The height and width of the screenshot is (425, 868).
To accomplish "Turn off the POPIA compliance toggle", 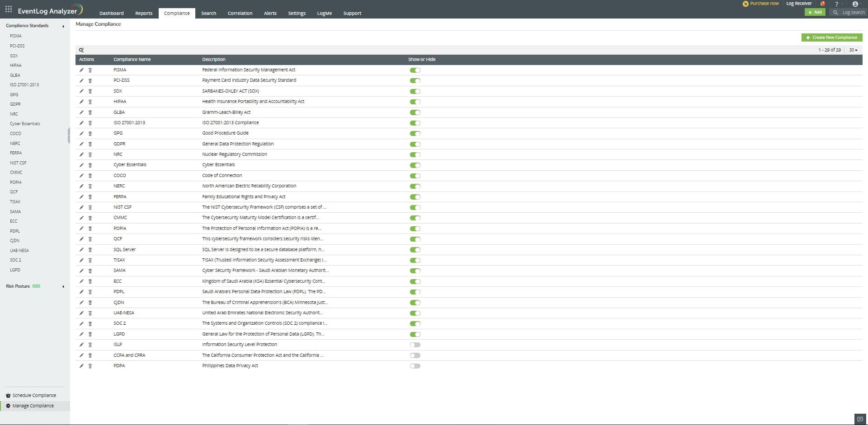I will point(415,229).
